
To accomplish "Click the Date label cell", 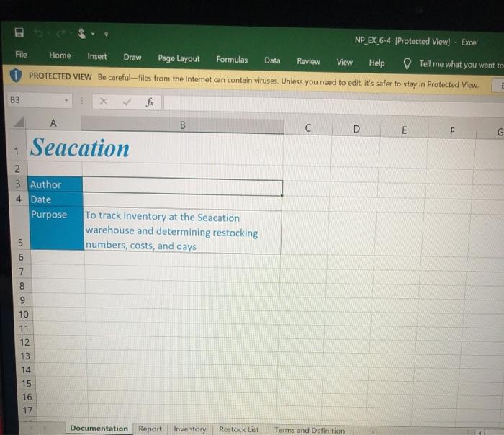I will (x=56, y=199).
